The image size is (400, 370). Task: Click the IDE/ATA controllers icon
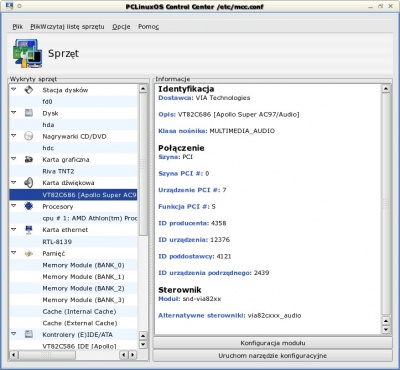pos(29,334)
